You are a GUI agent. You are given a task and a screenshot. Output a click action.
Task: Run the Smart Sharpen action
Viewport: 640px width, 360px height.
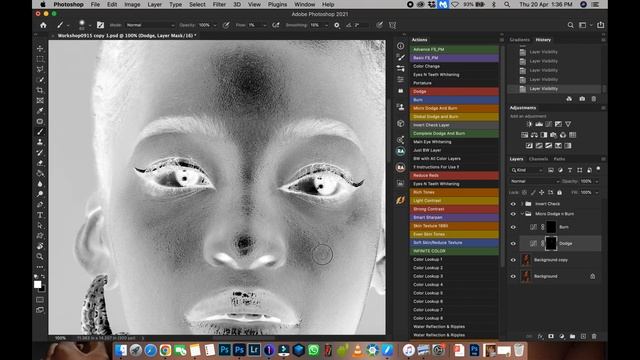[x=454, y=218]
